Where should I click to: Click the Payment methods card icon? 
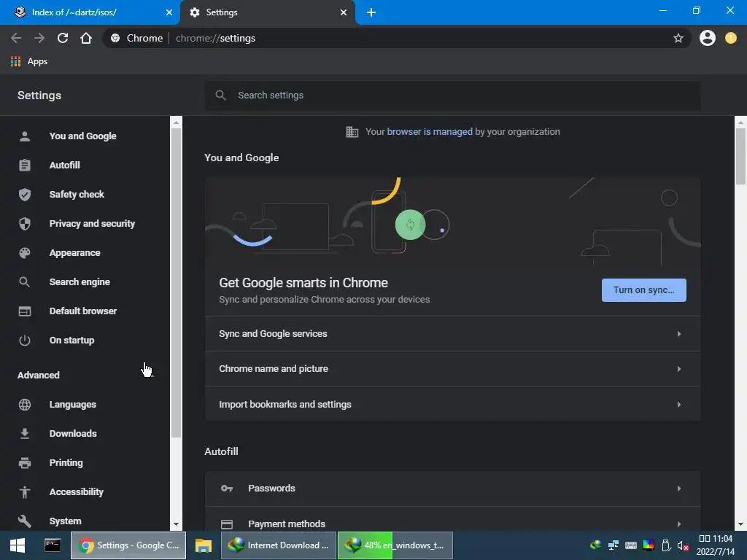click(227, 524)
